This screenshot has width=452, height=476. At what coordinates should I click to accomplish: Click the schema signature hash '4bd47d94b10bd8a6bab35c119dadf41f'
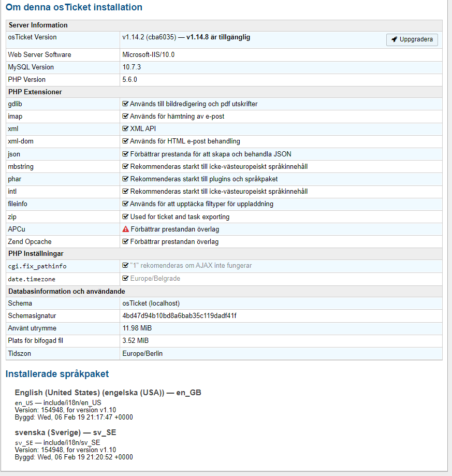point(179,316)
